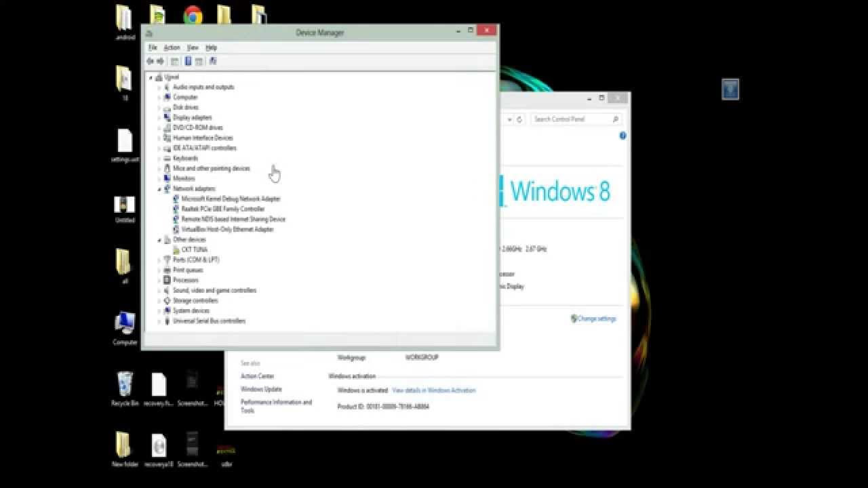Click the WORKGROUP value in System window
Screen dimensions: 868x488
[x=422, y=357]
